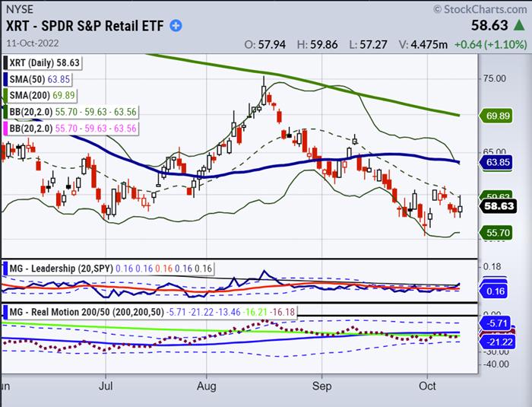Click the green up-arrow beside 58.63
This screenshot has height=407, width=532.
[519, 25]
